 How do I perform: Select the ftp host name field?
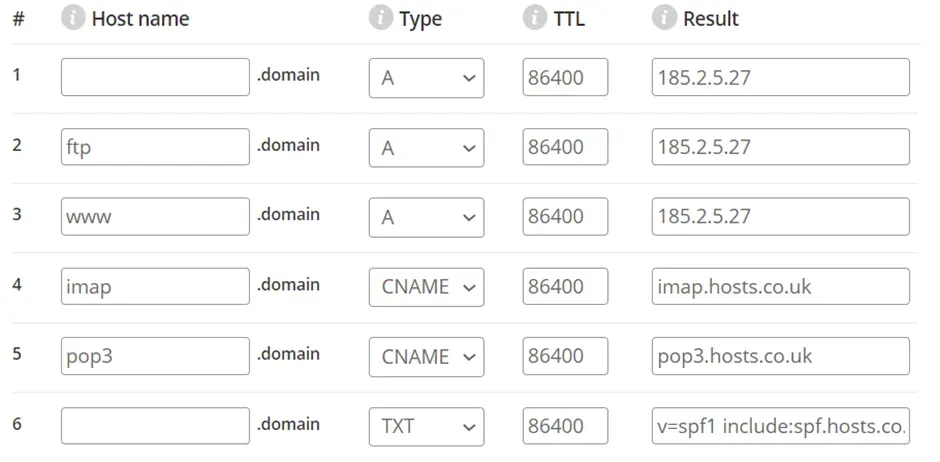pyautogui.click(x=155, y=147)
